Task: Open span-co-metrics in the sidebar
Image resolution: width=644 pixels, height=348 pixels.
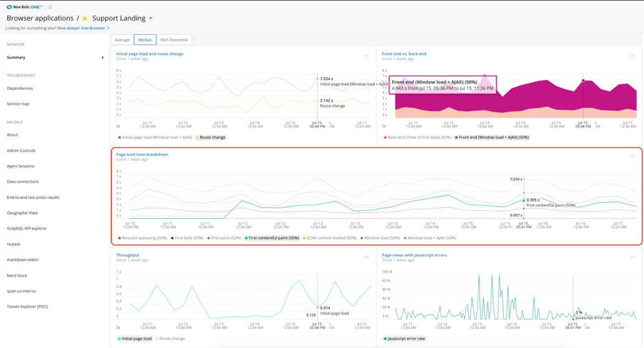Action: (21, 291)
